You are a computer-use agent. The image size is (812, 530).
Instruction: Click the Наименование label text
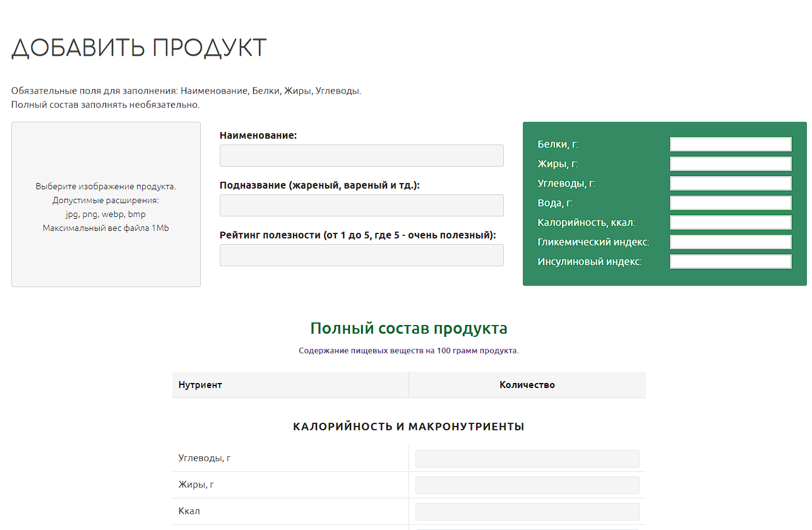point(258,136)
